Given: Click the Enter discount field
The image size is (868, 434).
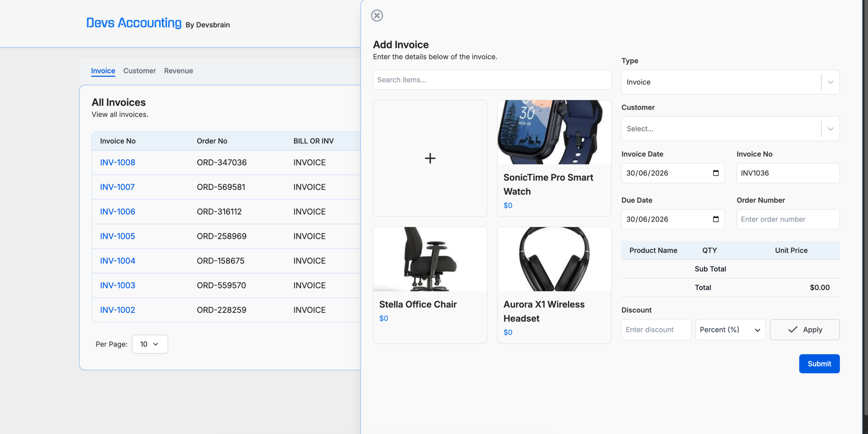Looking at the screenshot, I should point(656,330).
